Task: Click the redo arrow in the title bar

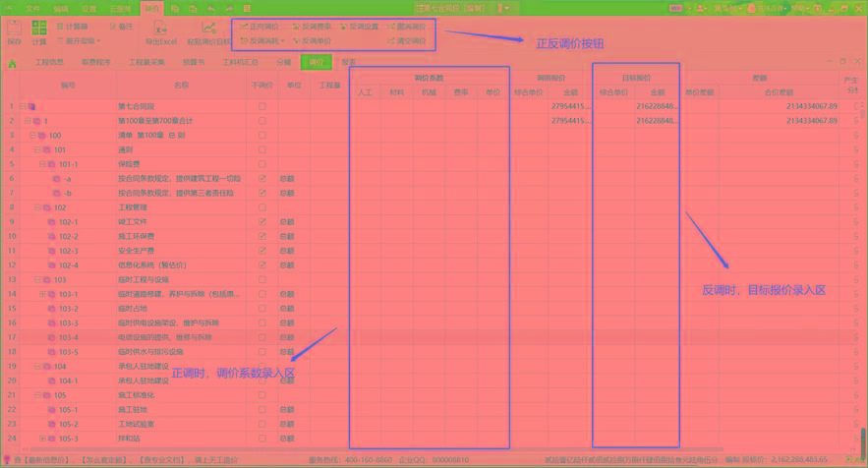Action: (x=229, y=8)
